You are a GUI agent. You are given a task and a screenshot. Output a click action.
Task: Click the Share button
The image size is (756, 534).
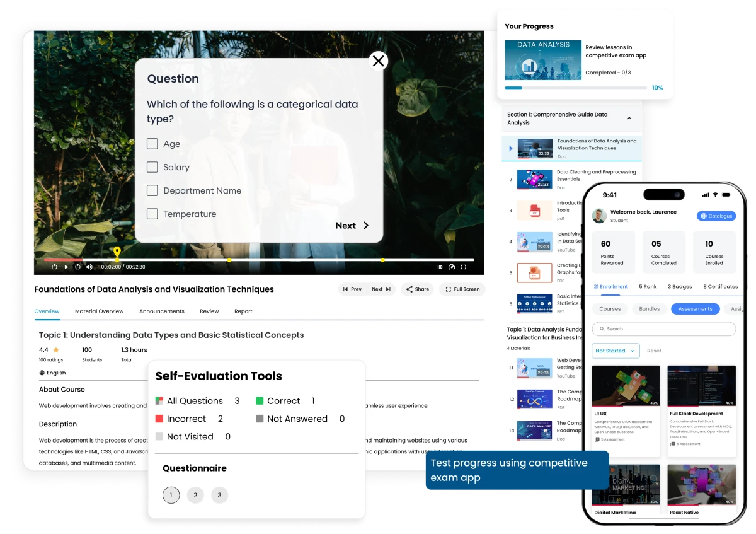pos(417,289)
